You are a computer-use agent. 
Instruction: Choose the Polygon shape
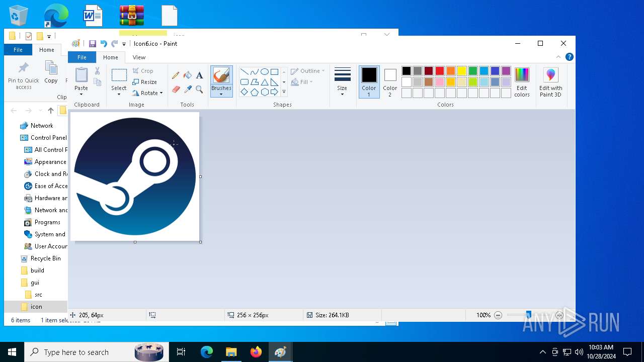click(254, 82)
